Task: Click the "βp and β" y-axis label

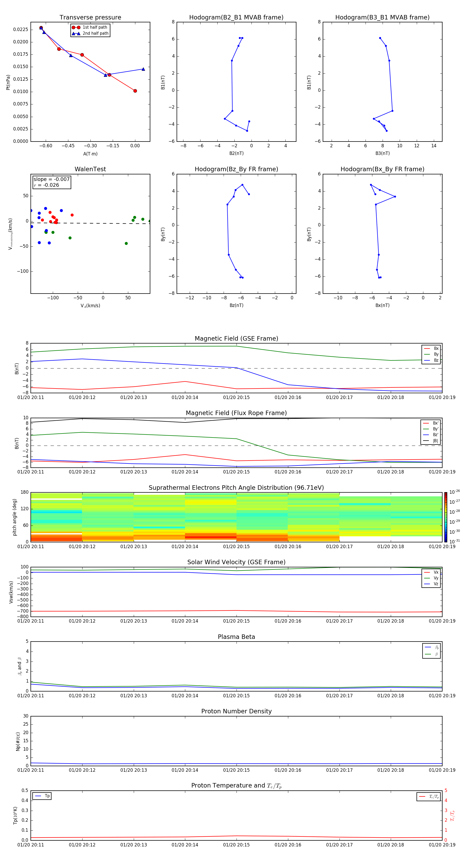Action: (x=19, y=666)
